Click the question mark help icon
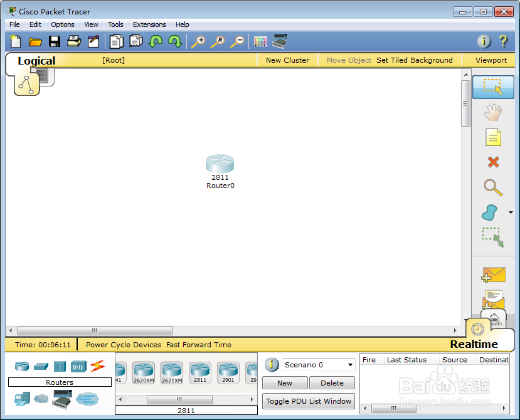This screenshot has height=420, width=520. coord(503,41)
